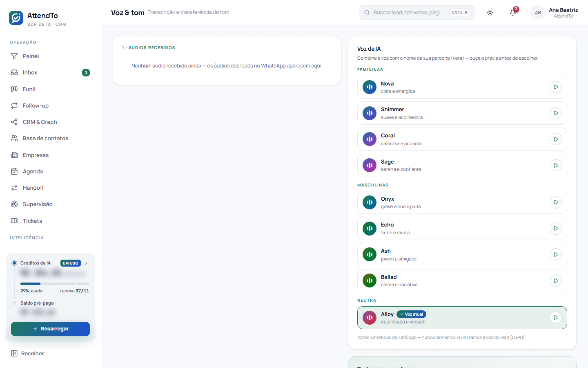Click the "renova 07/11" renewal text
This screenshot has width=588, height=368.
[x=74, y=291]
